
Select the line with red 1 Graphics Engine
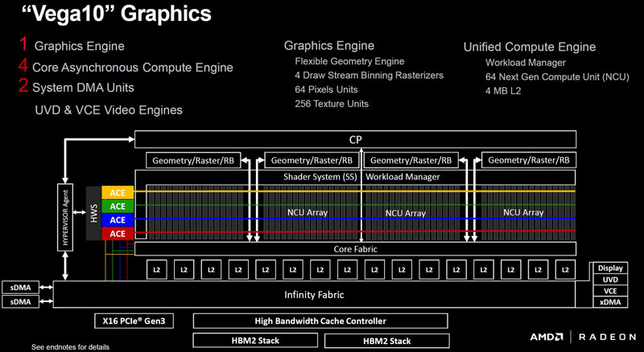72,45
